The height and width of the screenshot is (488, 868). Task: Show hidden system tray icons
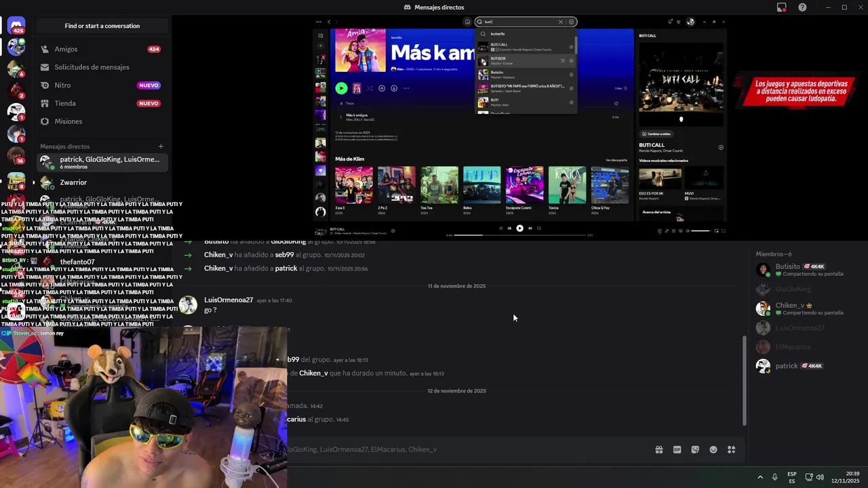point(759,477)
